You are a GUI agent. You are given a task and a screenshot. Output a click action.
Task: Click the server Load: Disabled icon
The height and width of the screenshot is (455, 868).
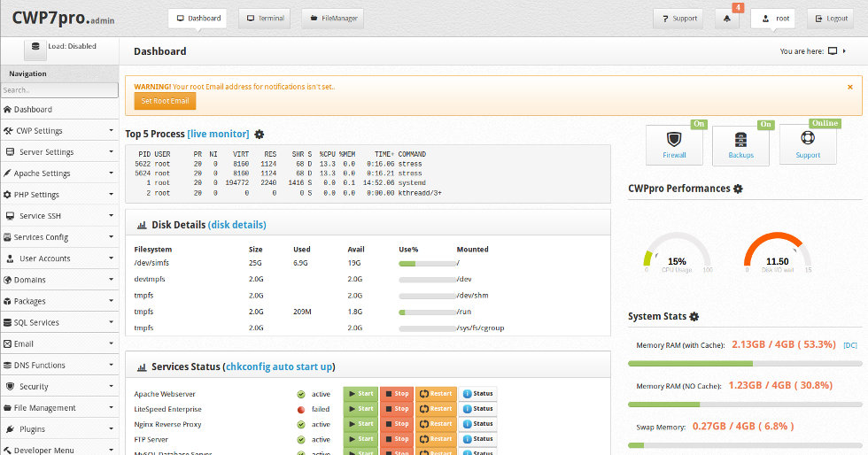(x=35, y=47)
